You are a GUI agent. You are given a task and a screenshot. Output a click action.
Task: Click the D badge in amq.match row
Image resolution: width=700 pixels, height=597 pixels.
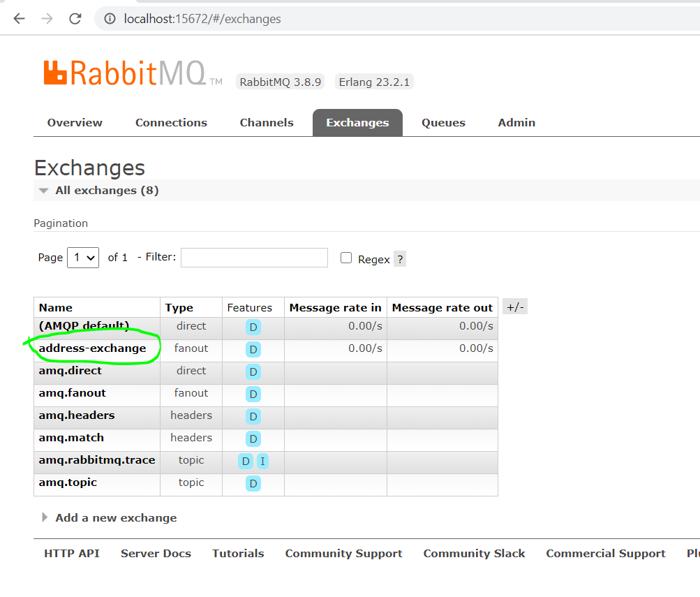coord(253,439)
